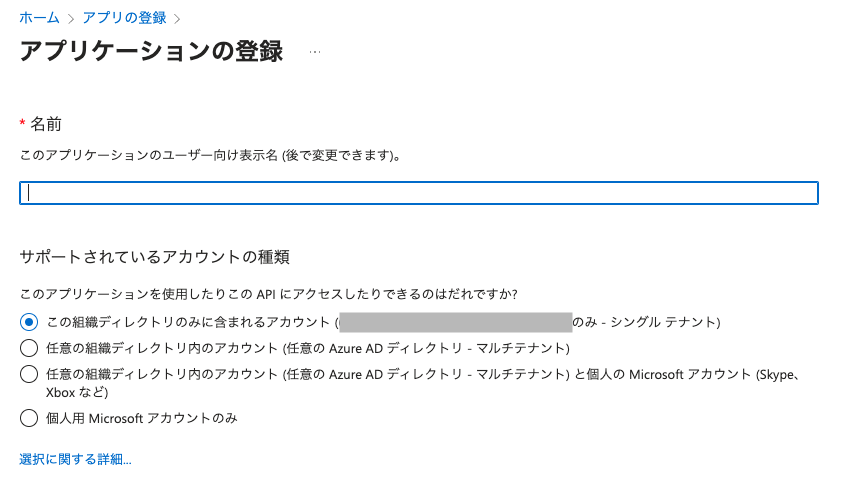Select multitenant and personal Microsoft accounts radio
This screenshot has height=492, width=864.
(29, 374)
